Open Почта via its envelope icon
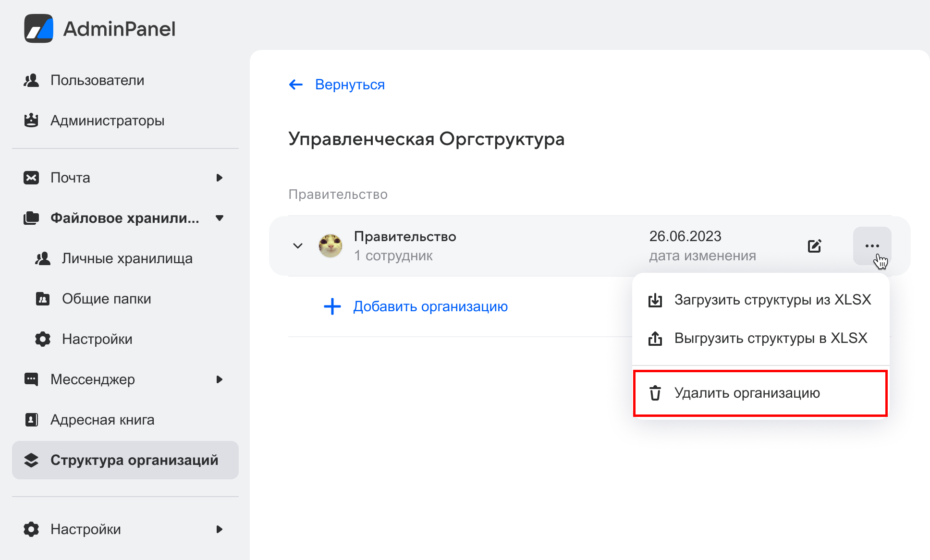The height and width of the screenshot is (560, 930). point(31,178)
